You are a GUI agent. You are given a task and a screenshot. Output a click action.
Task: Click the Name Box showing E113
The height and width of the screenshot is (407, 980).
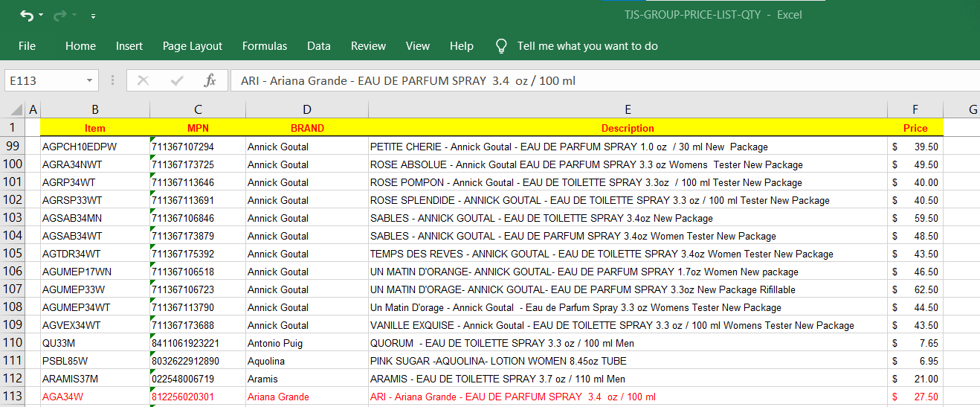[x=45, y=80]
